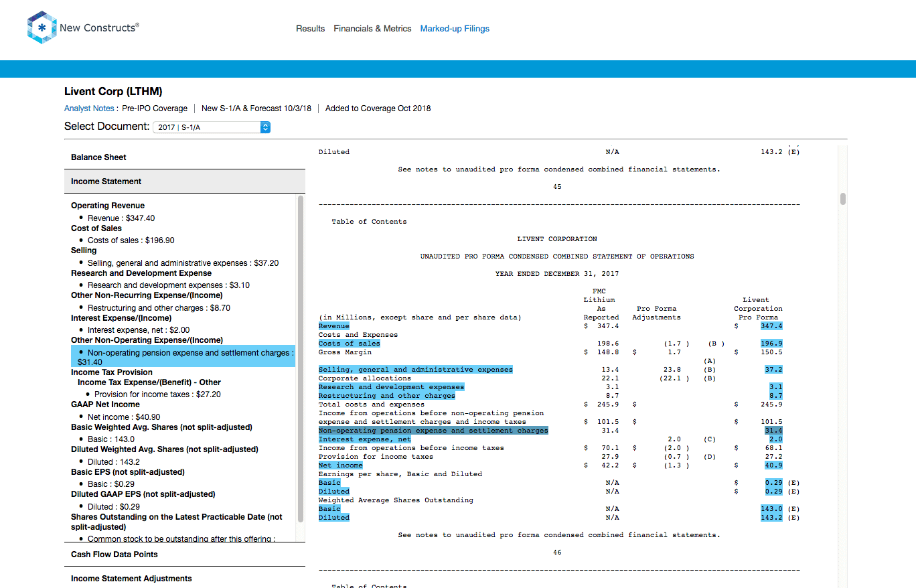This screenshot has width=916, height=588.
Task: Click Non-operating pension expense row in filing
Action: (x=433, y=431)
